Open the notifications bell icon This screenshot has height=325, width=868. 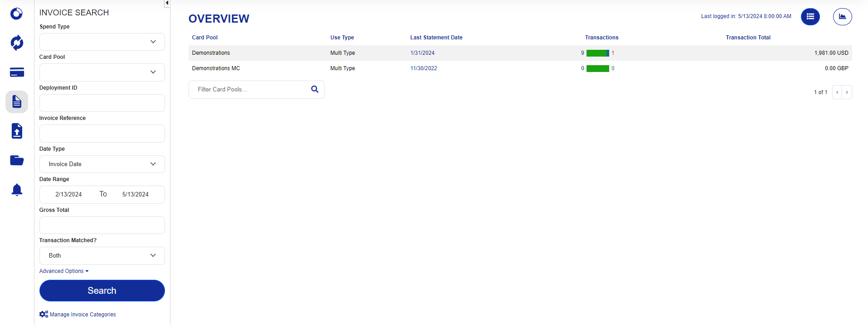click(17, 190)
